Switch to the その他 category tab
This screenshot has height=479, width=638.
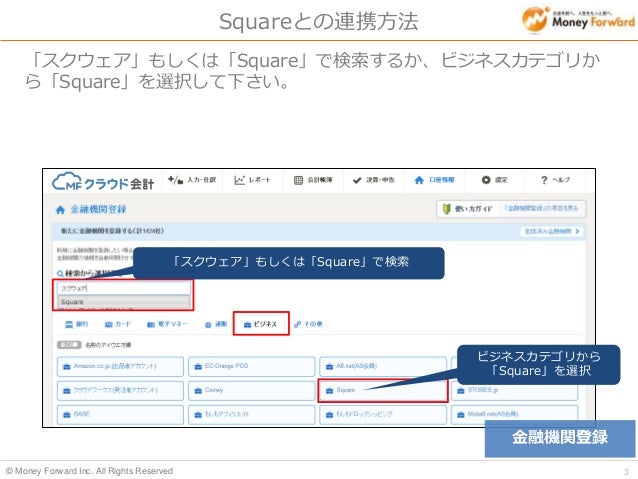[x=308, y=324]
